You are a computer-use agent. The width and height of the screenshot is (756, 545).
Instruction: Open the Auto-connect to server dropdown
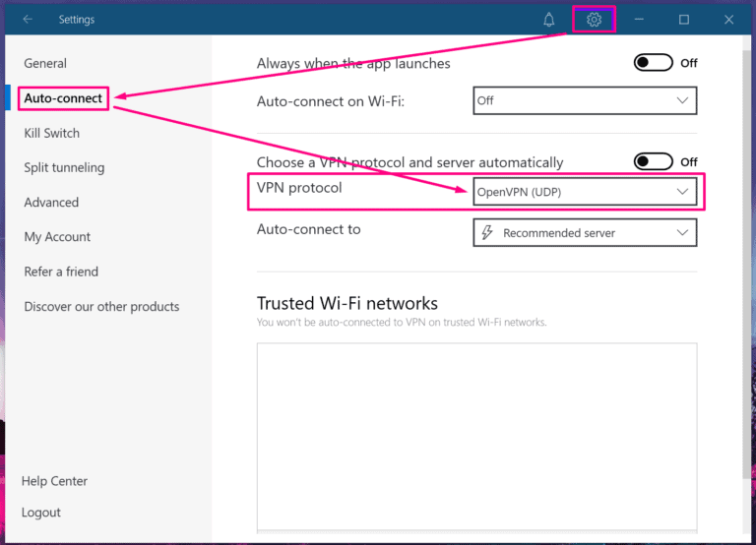(x=585, y=233)
